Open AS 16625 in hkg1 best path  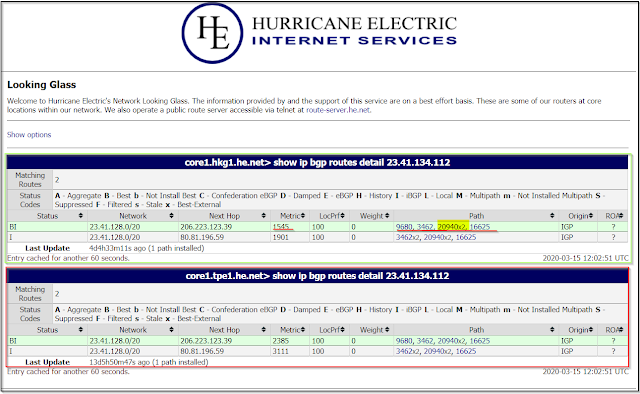[x=480, y=227]
